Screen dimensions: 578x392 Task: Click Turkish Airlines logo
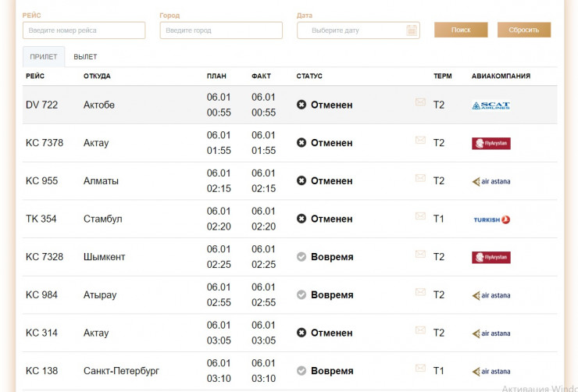pyautogui.click(x=491, y=219)
